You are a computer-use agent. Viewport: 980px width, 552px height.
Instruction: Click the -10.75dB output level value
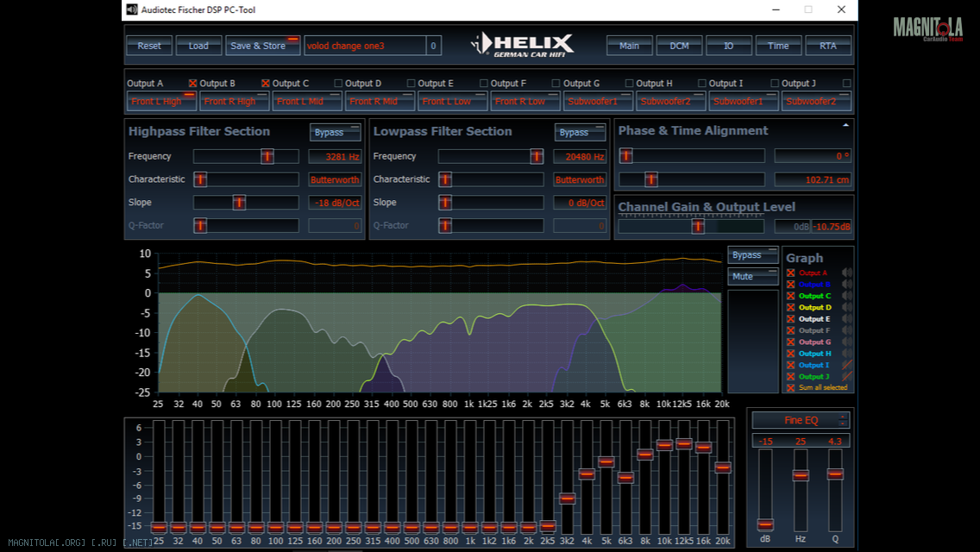coord(832,226)
